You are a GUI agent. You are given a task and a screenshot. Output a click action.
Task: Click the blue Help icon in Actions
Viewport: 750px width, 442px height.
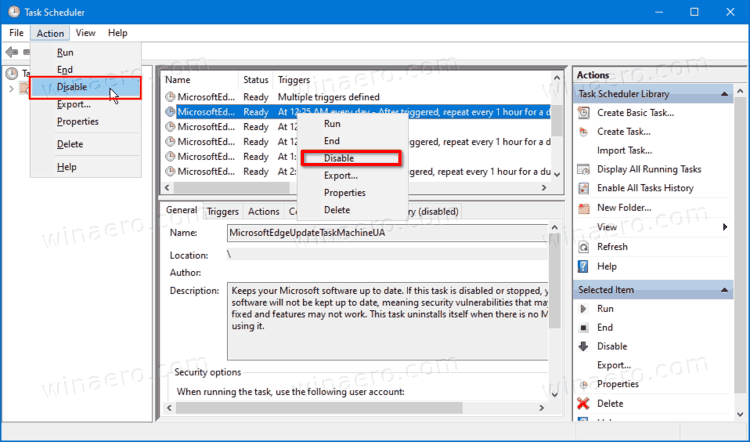(x=584, y=266)
